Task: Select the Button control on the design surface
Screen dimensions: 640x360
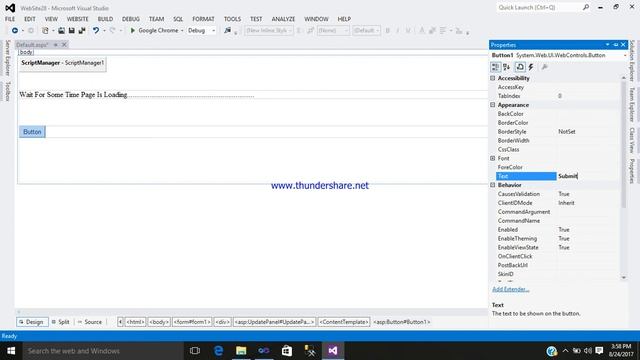Action: tap(32, 132)
